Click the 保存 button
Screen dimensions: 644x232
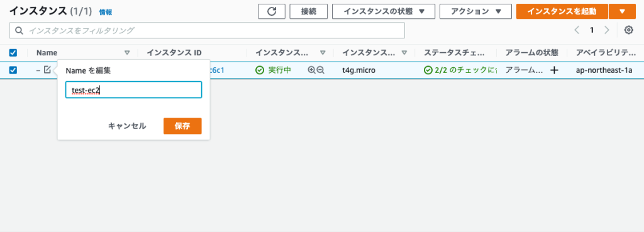point(182,126)
